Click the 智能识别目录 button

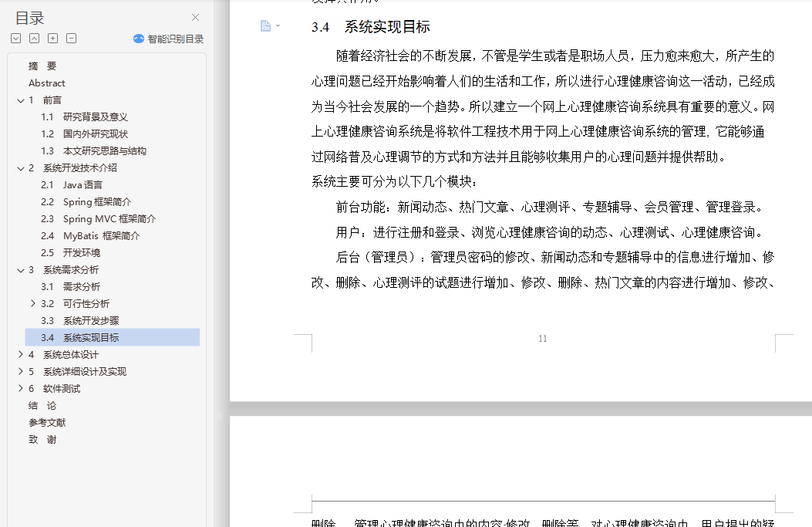pos(169,39)
